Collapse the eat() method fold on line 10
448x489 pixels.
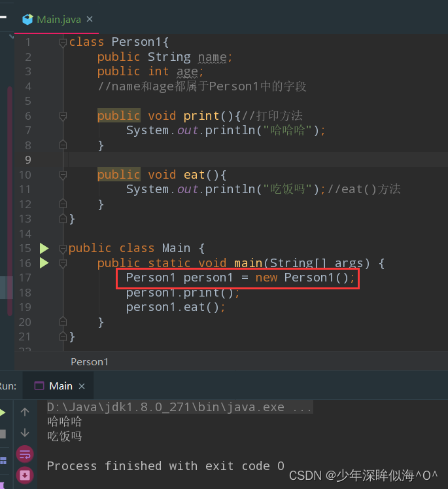click(63, 175)
